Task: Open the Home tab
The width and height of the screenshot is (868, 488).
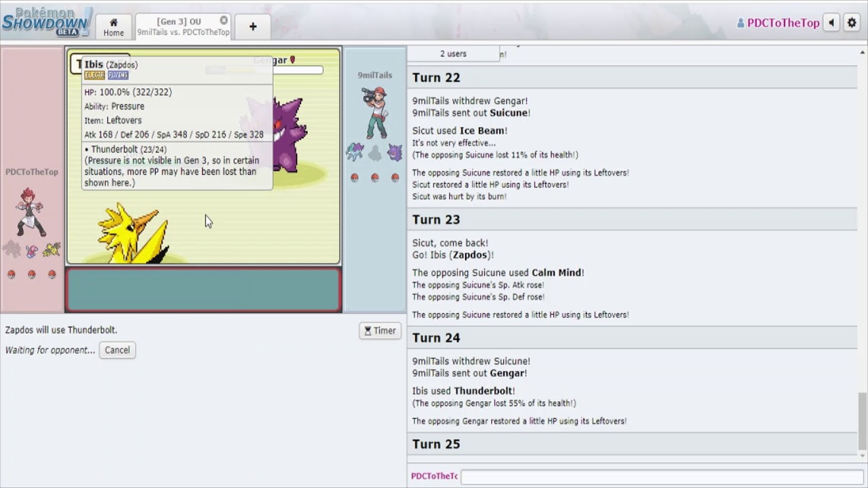Action: (x=113, y=27)
